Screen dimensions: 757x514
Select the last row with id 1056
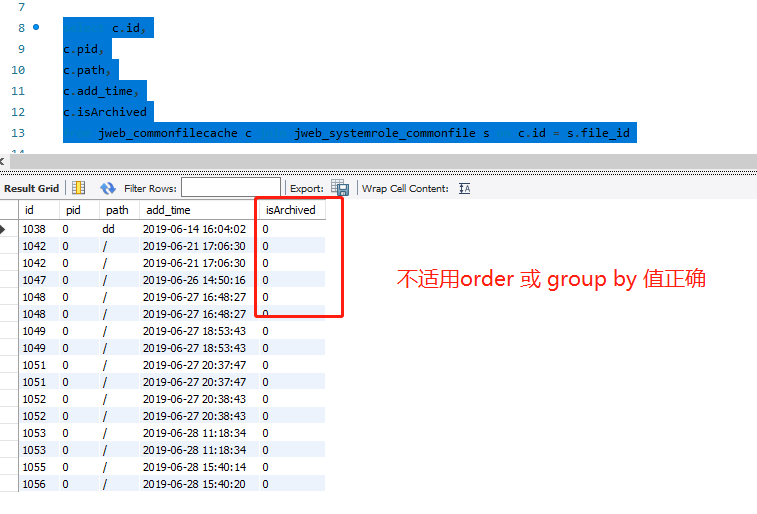tap(34, 484)
